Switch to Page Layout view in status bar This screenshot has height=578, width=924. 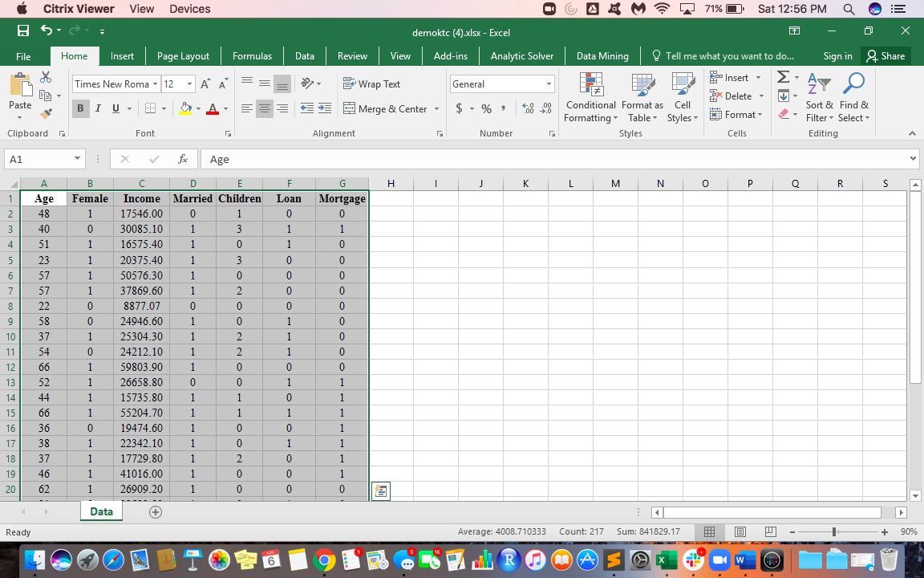(x=740, y=532)
